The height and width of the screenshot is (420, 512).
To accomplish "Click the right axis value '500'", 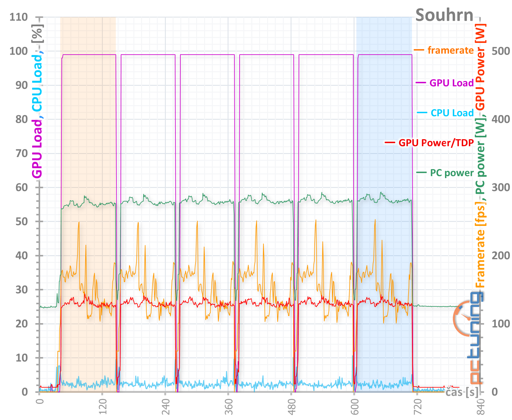I will 501,51.
